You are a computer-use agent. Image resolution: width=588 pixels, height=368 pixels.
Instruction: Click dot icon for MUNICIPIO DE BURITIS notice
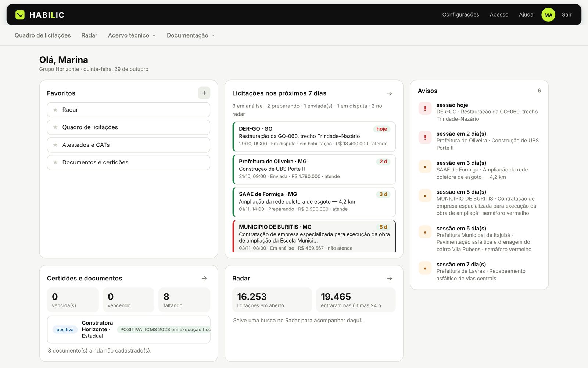pos(425,196)
